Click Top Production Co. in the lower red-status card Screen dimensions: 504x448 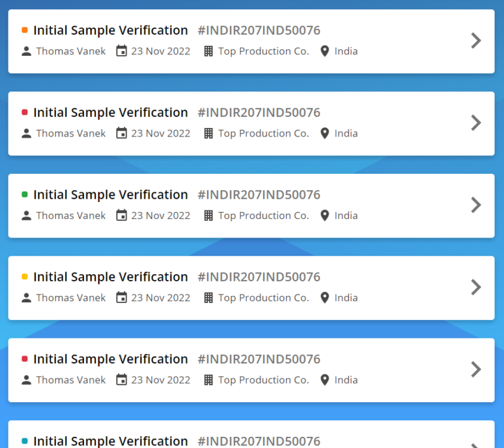(263, 380)
